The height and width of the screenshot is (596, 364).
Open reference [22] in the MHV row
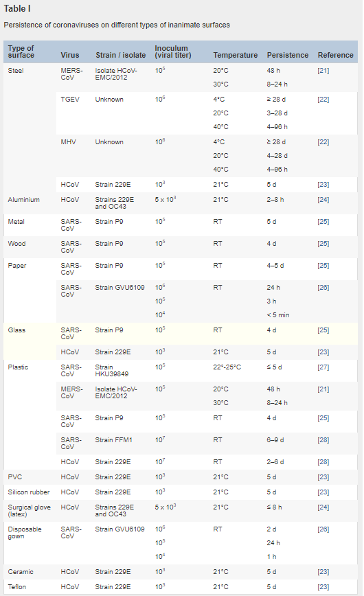pos(323,142)
